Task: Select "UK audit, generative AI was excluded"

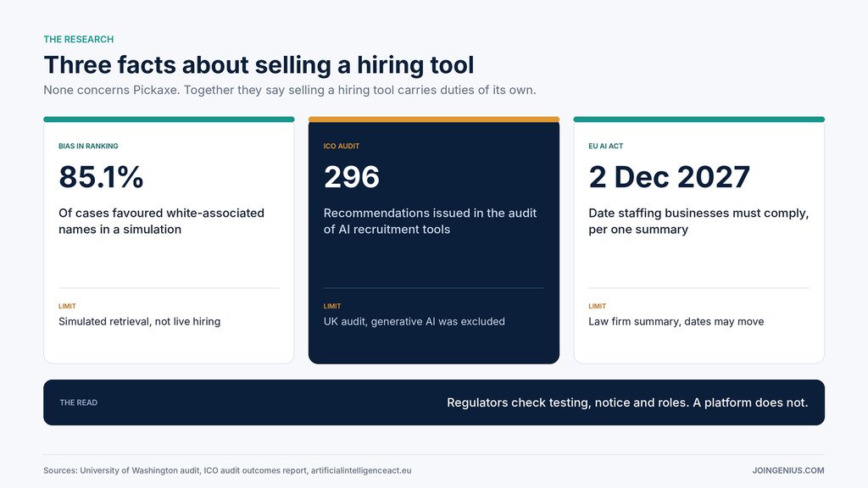Action: click(x=414, y=321)
